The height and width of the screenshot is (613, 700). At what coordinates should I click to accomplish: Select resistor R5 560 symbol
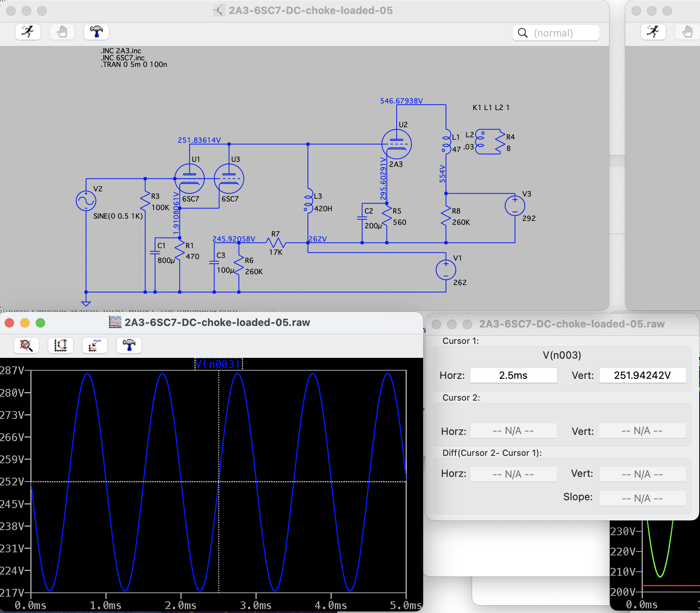click(x=387, y=216)
